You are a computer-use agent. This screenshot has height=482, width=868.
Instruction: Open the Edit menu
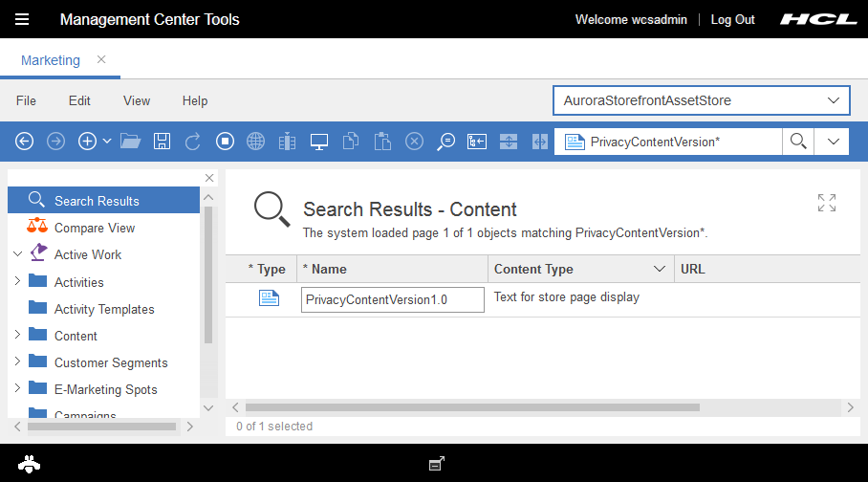(x=79, y=100)
